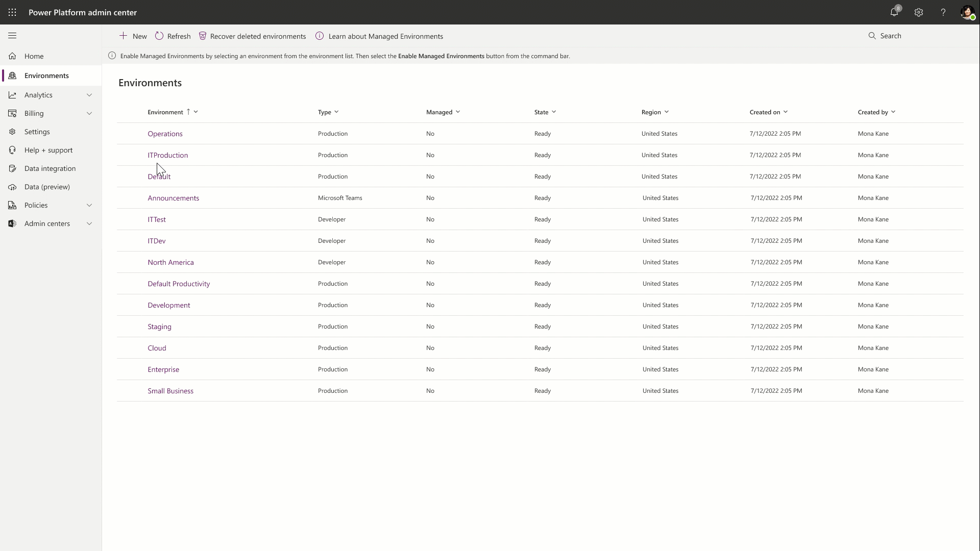Select the Data integration menu item

coord(50,168)
